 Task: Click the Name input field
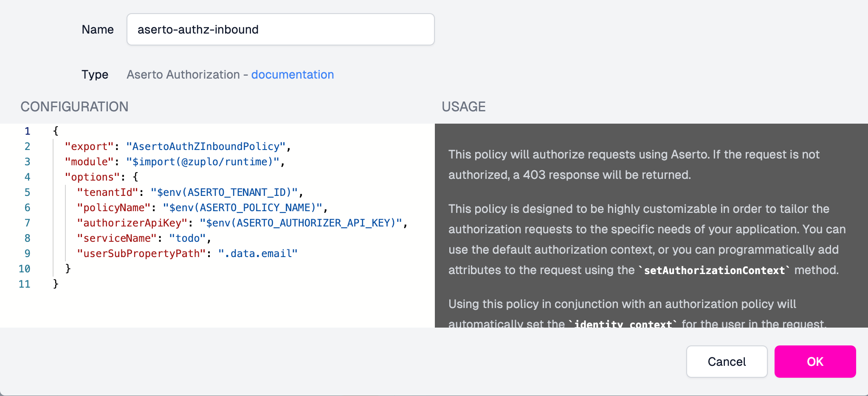[x=280, y=29]
